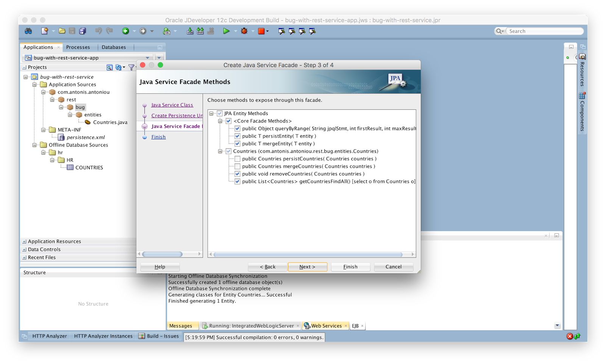Open the folder icon in the toolbar
The image size is (606, 364).
62,31
